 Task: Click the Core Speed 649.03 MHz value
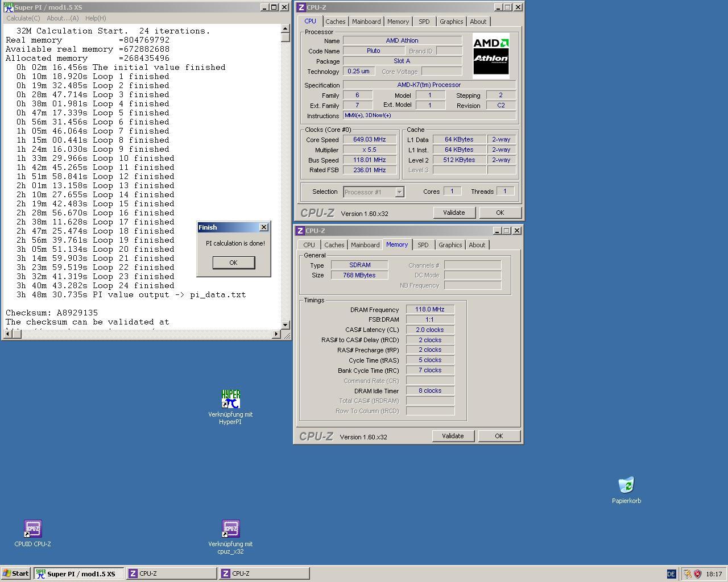pyautogui.click(x=369, y=139)
